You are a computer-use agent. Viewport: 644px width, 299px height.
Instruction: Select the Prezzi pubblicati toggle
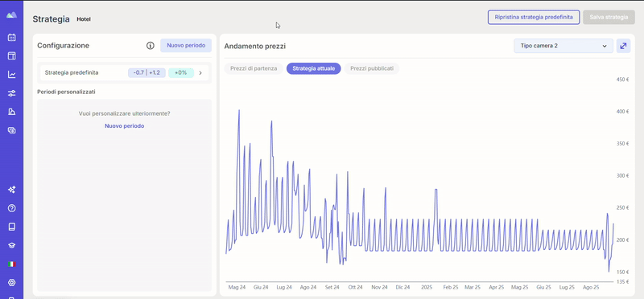click(x=372, y=68)
